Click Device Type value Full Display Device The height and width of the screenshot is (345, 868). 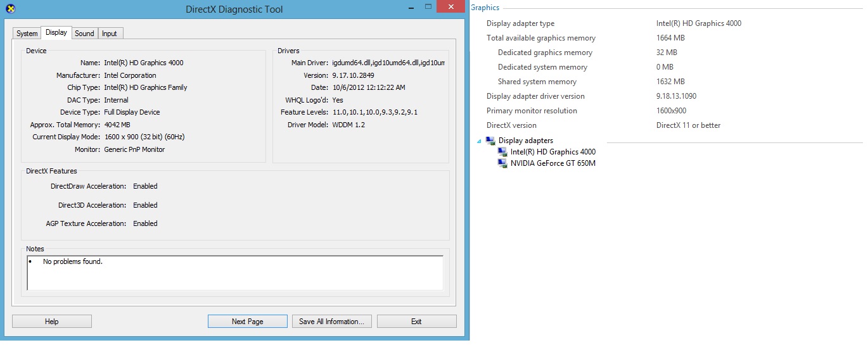(132, 113)
